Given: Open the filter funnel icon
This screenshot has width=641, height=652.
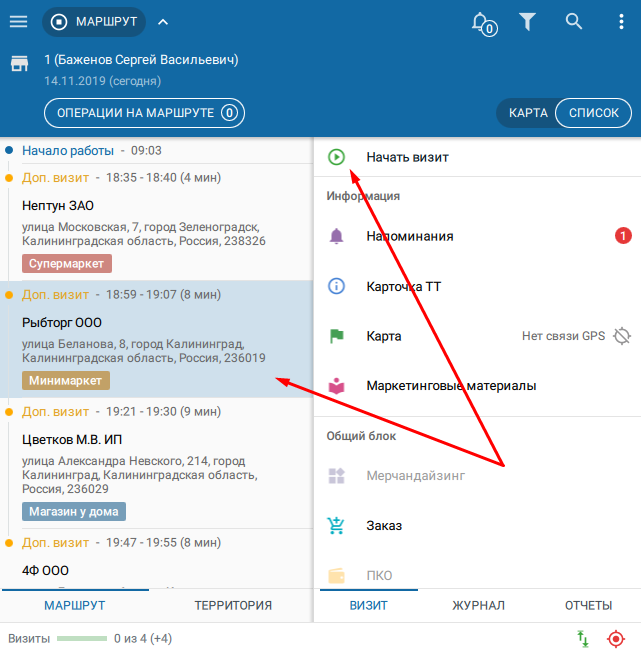Looking at the screenshot, I should [527, 21].
